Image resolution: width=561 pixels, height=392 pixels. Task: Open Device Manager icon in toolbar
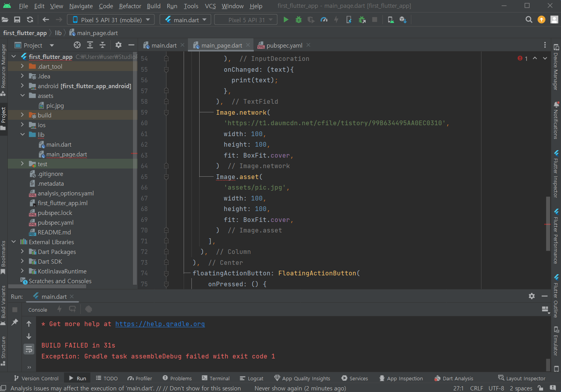tap(391, 20)
